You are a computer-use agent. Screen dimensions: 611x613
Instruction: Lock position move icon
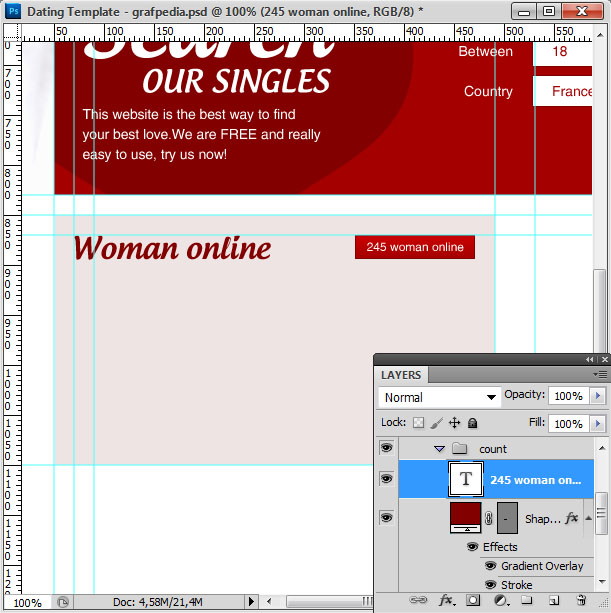click(x=454, y=423)
